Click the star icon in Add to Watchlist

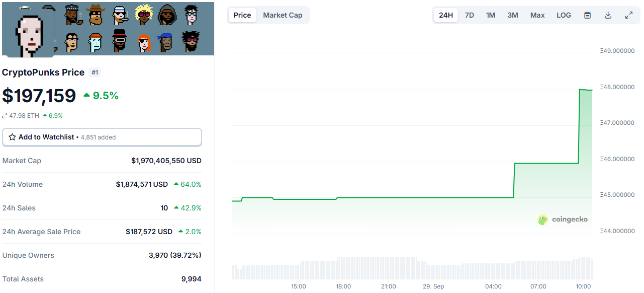(x=12, y=137)
